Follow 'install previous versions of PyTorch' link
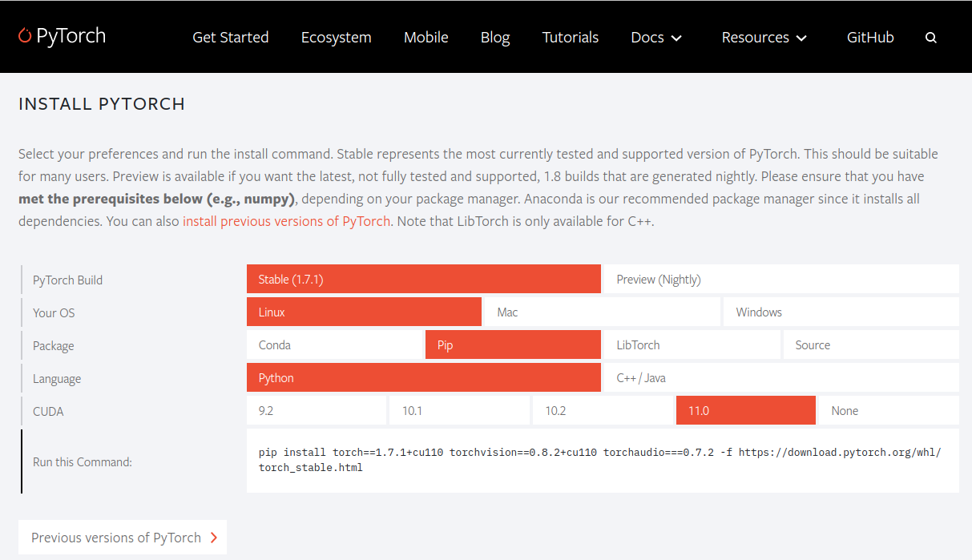 click(x=286, y=221)
